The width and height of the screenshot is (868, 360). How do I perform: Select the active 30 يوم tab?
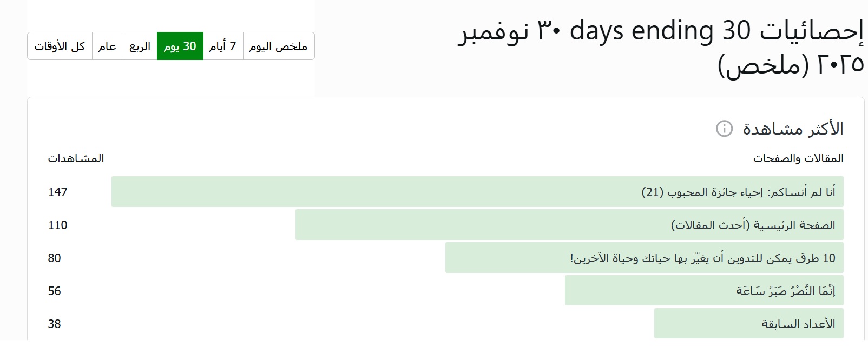(x=180, y=46)
